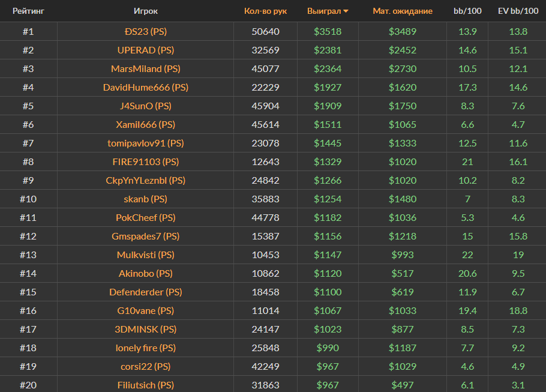Sort table by Кол-во рук column
Image resolution: width=546 pixels, height=392 pixels.
click(265, 11)
